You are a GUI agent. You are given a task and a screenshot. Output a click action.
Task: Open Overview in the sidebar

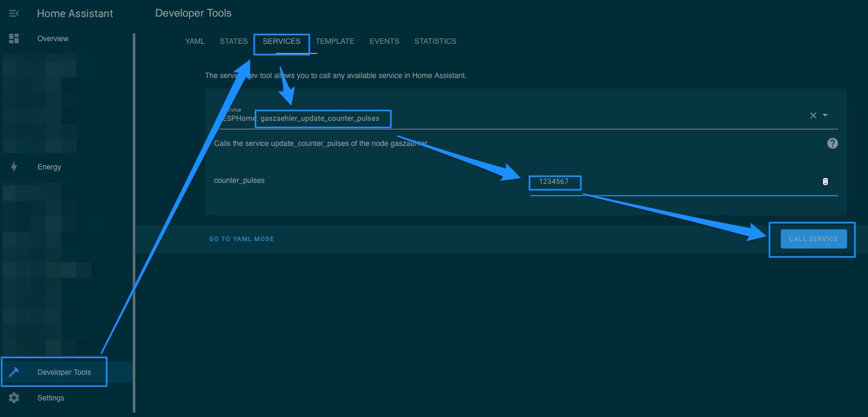(x=53, y=38)
